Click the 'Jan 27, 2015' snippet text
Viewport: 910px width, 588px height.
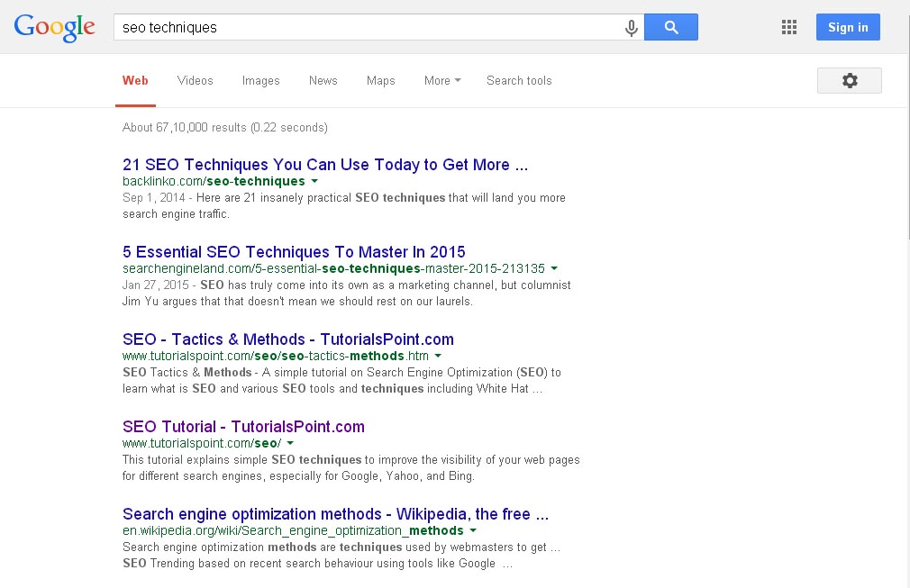coord(156,285)
